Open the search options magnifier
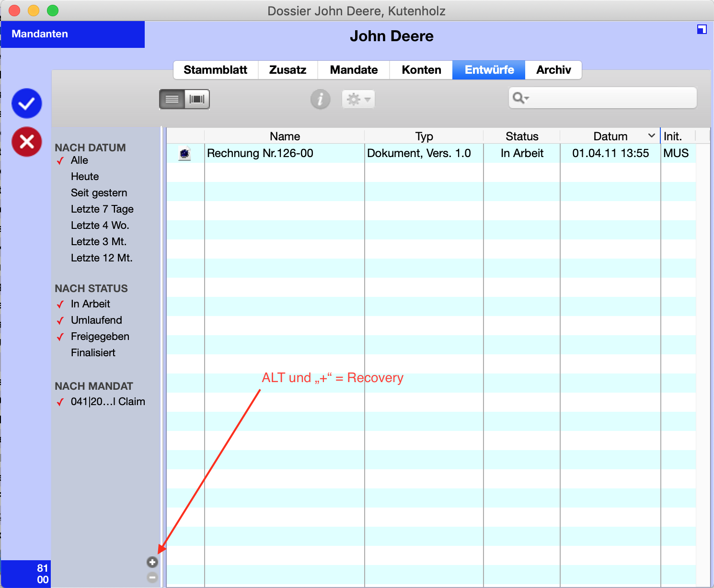This screenshot has width=714, height=588. pyautogui.click(x=520, y=98)
